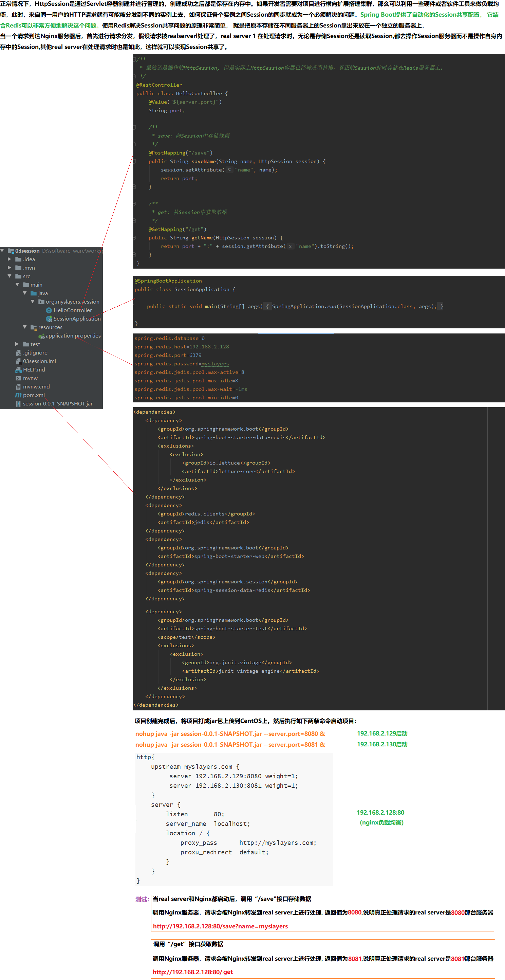Expand the test folder arrow

click(17, 344)
